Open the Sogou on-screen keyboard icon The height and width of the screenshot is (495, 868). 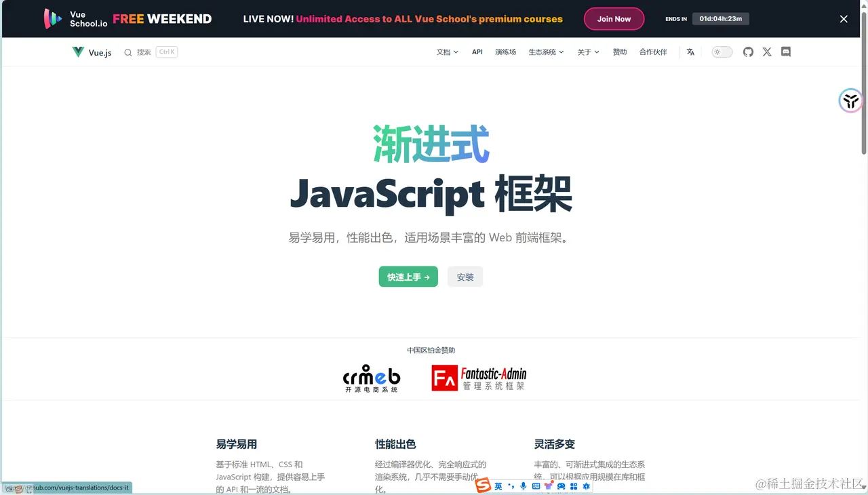coord(535,486)
